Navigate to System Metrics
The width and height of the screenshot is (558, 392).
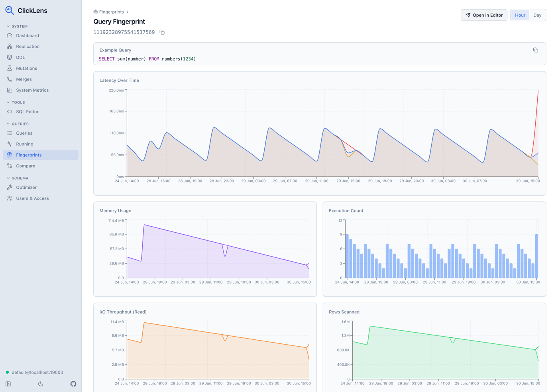pos(41,90)
